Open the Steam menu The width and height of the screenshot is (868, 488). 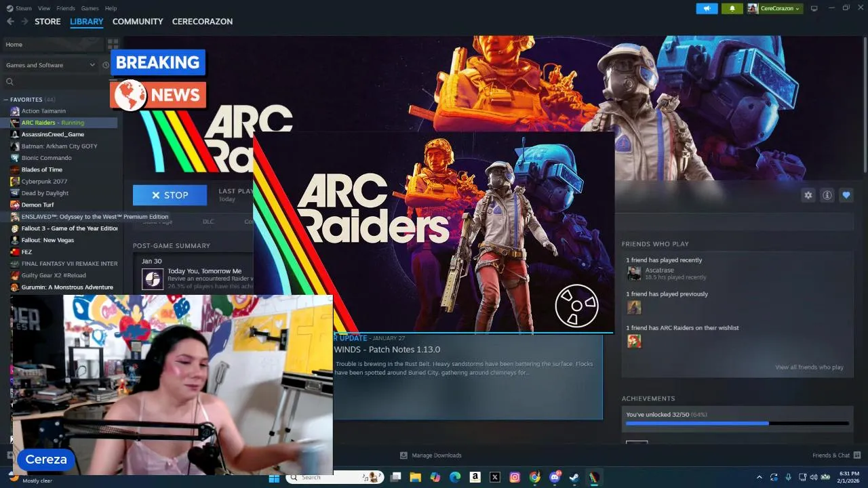point(24,8)
